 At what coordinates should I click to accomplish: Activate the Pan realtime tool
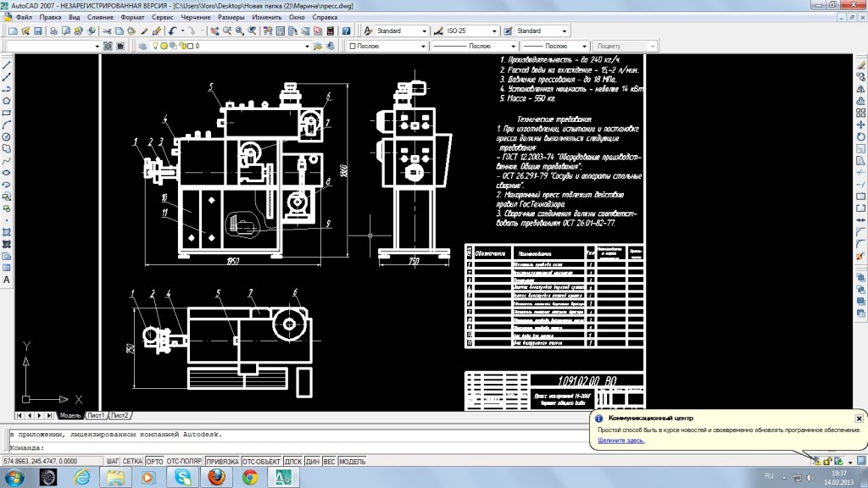click(214, 31)
